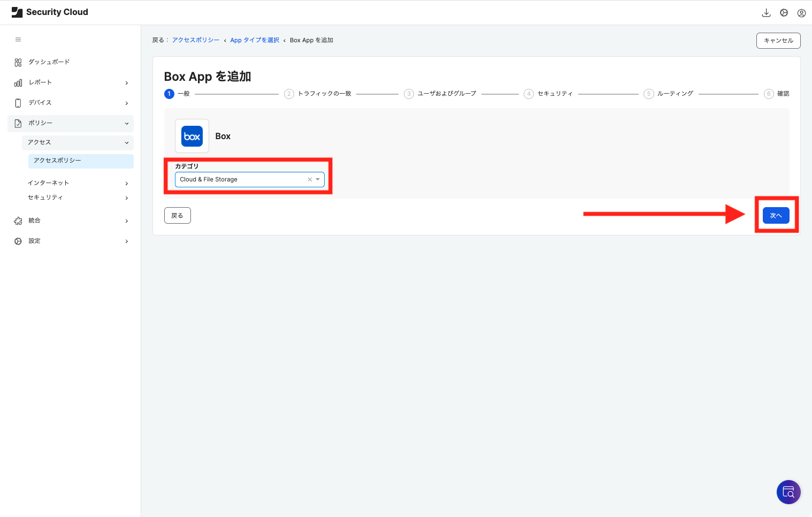Expand the 統合 menu chevron
This screenshot has height=517, width=812.
[x=127, y=221]
